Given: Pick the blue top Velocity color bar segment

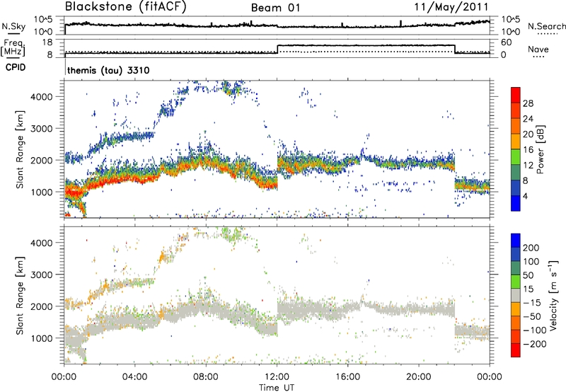Looking at the screenshot, I should tap(516, 241).
